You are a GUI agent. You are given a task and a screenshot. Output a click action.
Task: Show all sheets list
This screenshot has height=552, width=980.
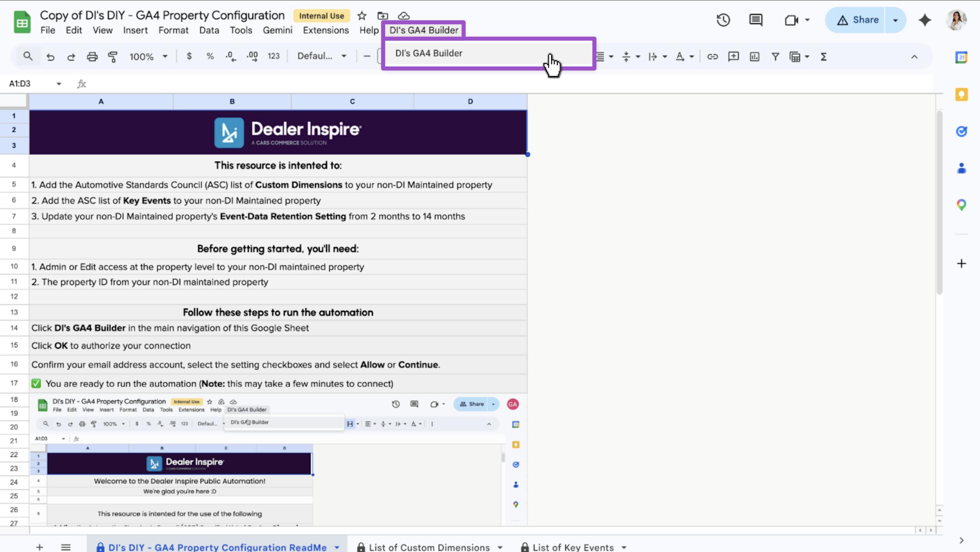[66, 547]
